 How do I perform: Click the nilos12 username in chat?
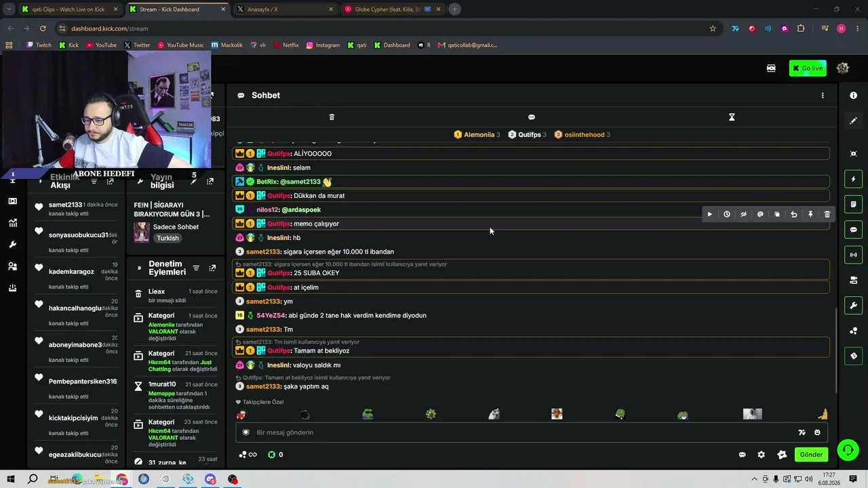[x=268, y=209]
